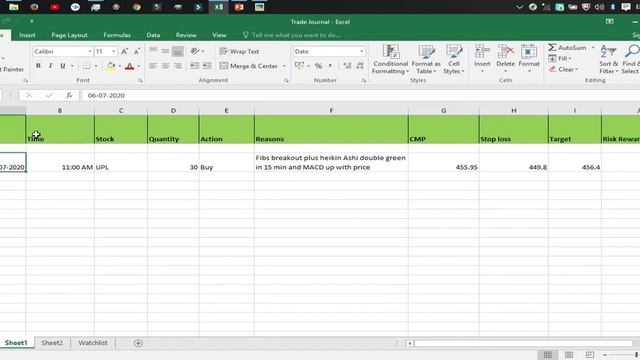Expand Merge & Center options arrow
Image resolution: width=640 pixels, height=360 pixels.
point(284,66)
